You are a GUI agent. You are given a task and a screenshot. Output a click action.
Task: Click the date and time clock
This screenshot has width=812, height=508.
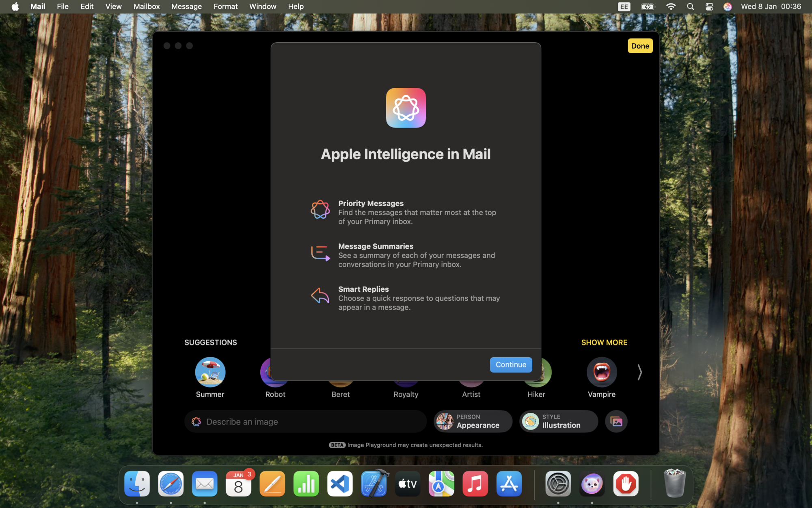[x=771, y=7]
